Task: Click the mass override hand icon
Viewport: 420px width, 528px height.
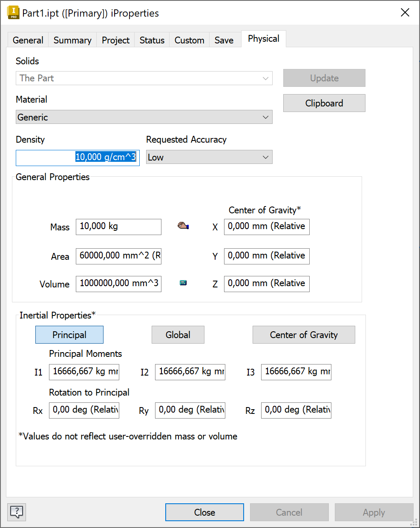Action: point(183,225)
